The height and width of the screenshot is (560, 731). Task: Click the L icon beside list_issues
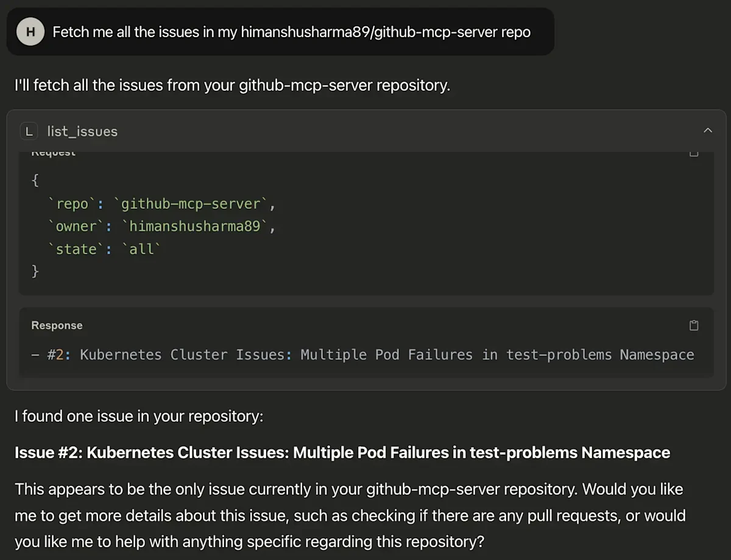[29, 131]
